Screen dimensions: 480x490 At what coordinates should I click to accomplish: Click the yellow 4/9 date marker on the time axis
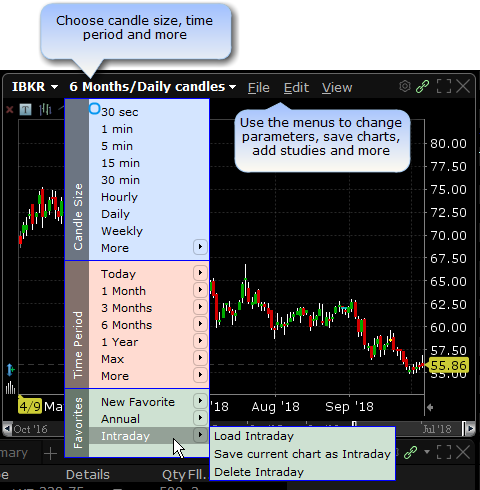(30, 406)
